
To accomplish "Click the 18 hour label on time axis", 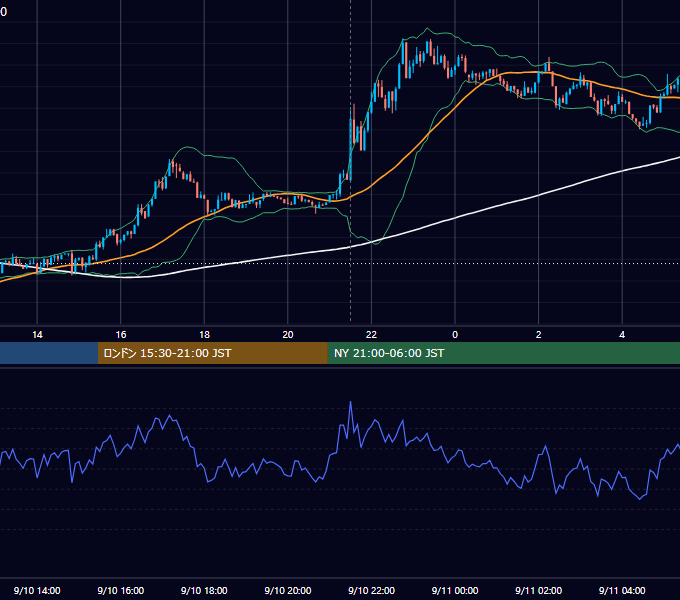I will 204,335.
